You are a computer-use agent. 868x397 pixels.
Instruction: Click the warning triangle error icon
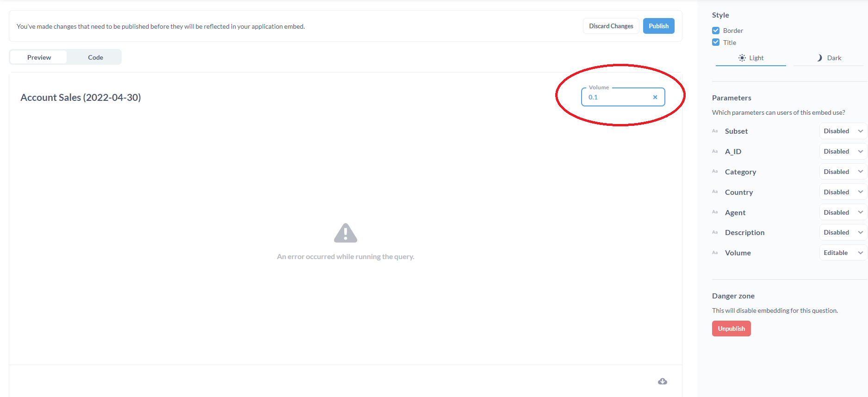pyautogui.click(x=346, y=233)
